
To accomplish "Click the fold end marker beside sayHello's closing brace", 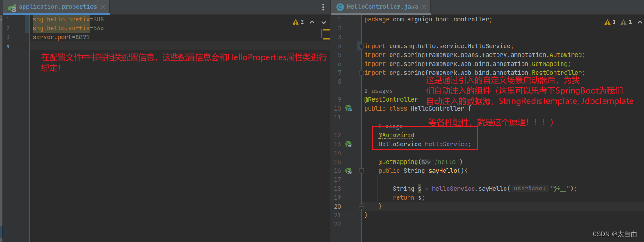I will [x=362, y=206].
